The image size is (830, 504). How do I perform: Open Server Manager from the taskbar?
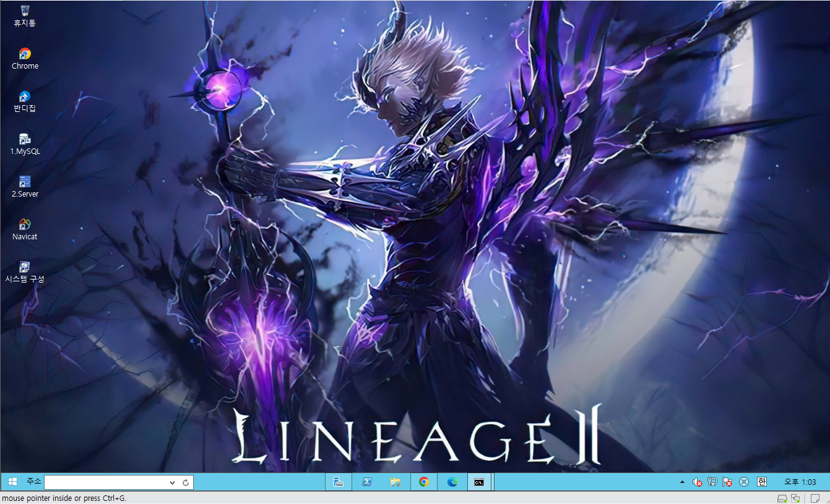pyautogui.click(x=339, y=482)
